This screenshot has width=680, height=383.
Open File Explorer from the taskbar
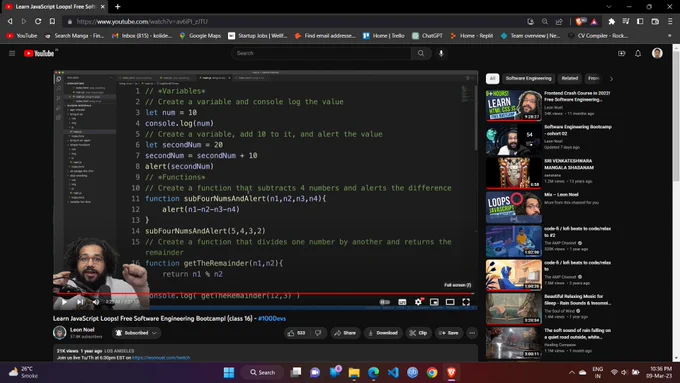pyautogui.click(x=354, y=372)
